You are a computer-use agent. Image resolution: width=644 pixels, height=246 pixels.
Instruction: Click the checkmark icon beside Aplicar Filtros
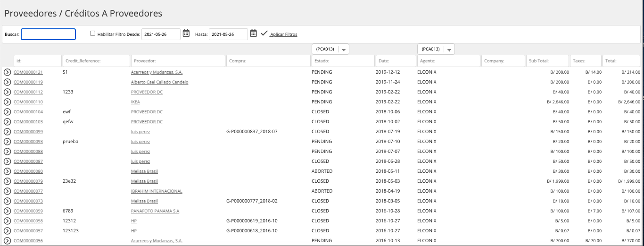coord(264,34)
